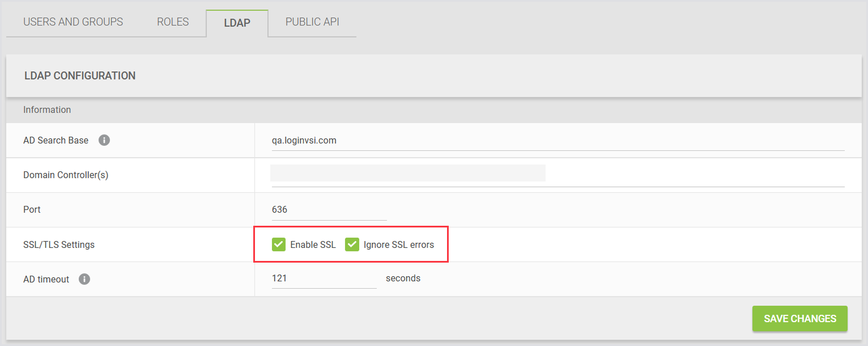Click the AD Search Base info icon

(x=104, y=140)
